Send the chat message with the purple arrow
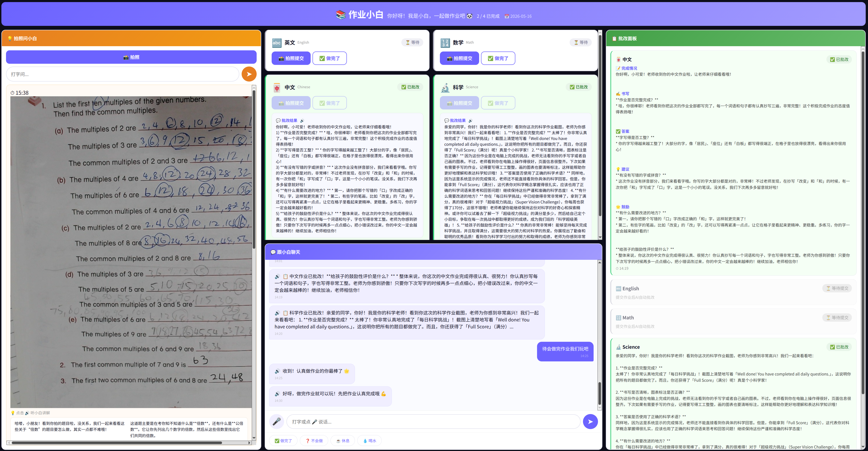 590,422
